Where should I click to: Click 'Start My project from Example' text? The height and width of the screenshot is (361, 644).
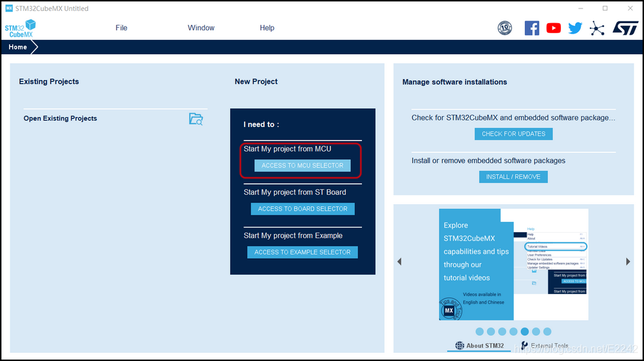point(293,235)
